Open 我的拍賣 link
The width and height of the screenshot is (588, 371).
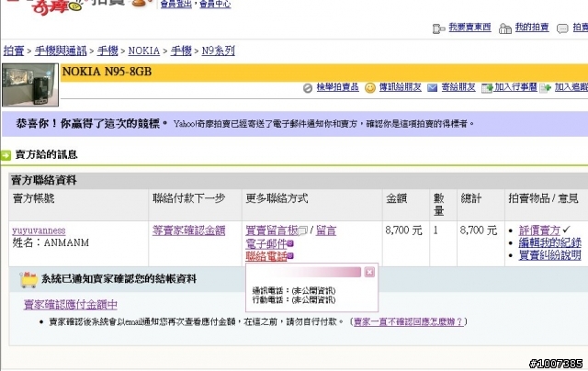532,28
